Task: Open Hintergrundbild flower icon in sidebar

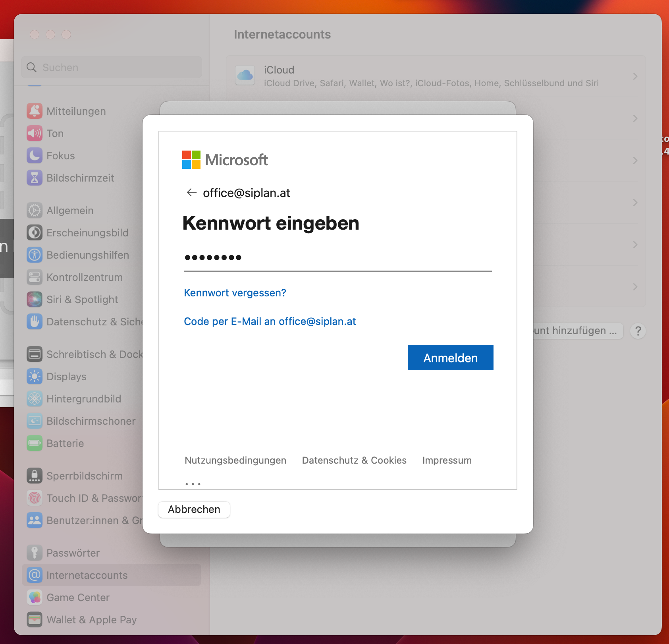Action: click(x=35, y=398)
